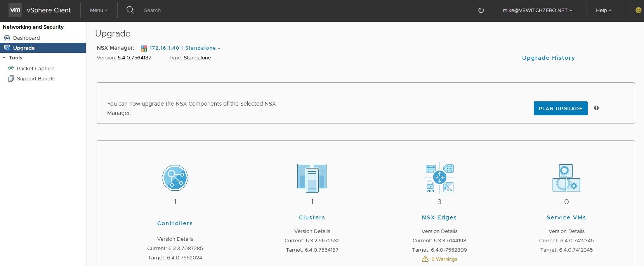Screen dimensions: 644x266
Task: Click the refresh icon in top bar
Action: click(481, 10)
